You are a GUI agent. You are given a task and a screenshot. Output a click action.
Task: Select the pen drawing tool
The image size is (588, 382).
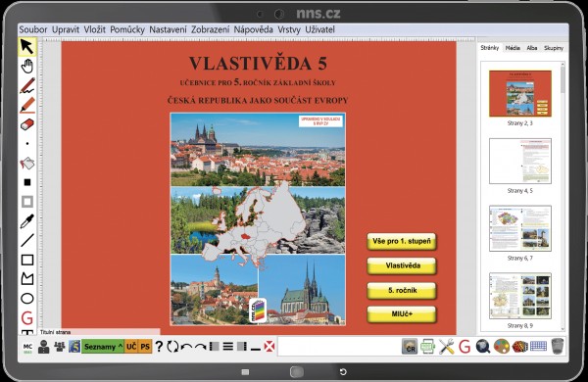point(27,86)
